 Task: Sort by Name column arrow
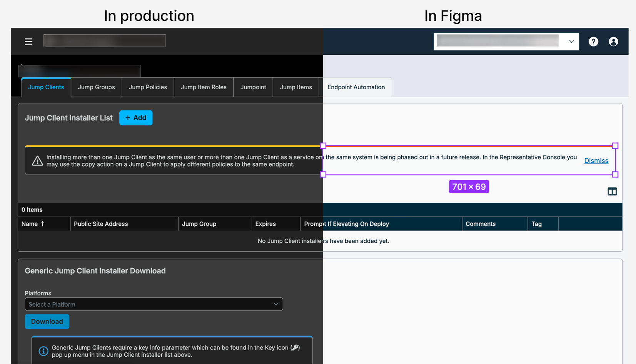coord(43,224)
